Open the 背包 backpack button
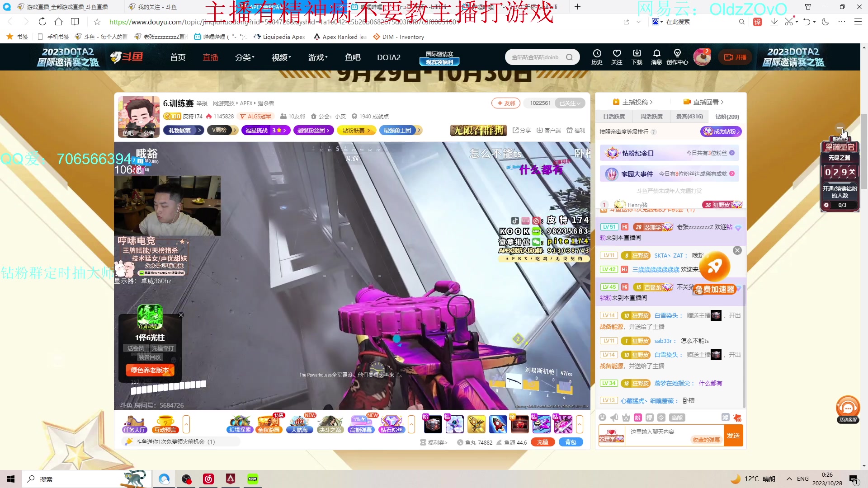 coord(571,442)
